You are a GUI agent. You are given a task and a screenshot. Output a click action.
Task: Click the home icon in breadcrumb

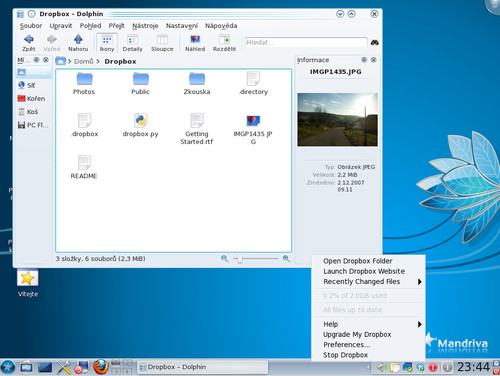(60, 61)
